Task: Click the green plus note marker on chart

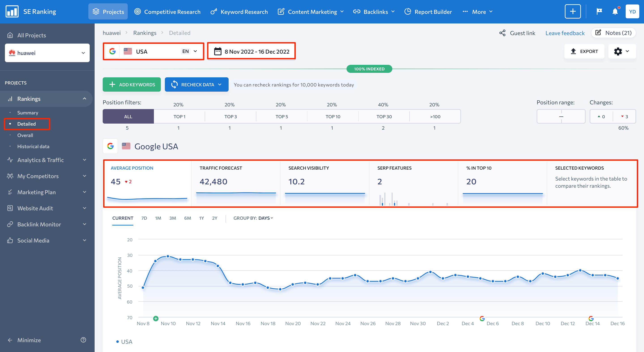Action: (x=156, y=318)
